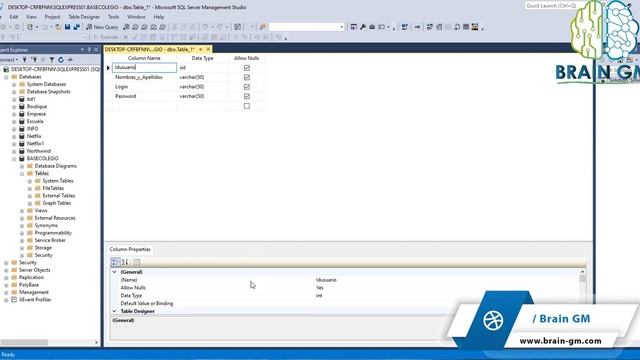Click the Undo arrow in toolbar

pyautogui.click(x=205, y=27)
